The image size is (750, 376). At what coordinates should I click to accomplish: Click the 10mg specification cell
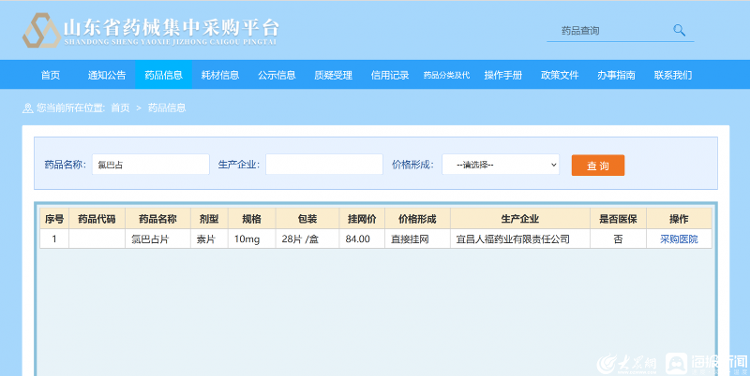pyautogui.click(x=252, y=239)
